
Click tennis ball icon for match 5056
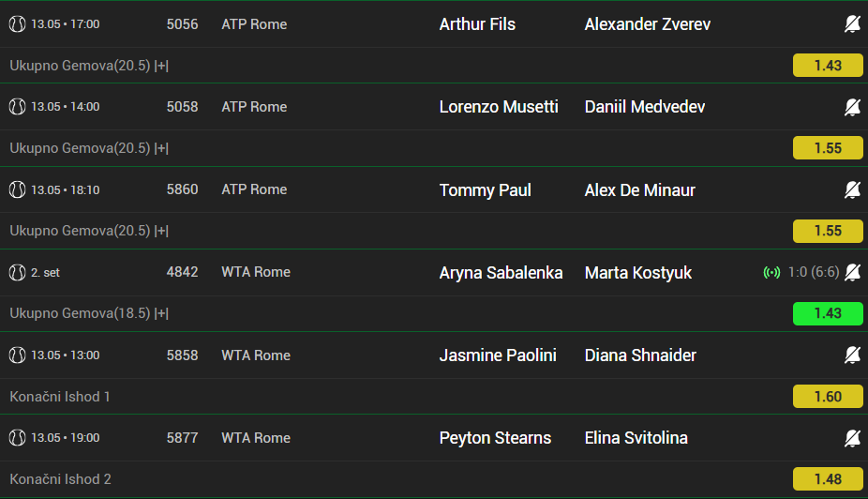click(x=17, y=23)
